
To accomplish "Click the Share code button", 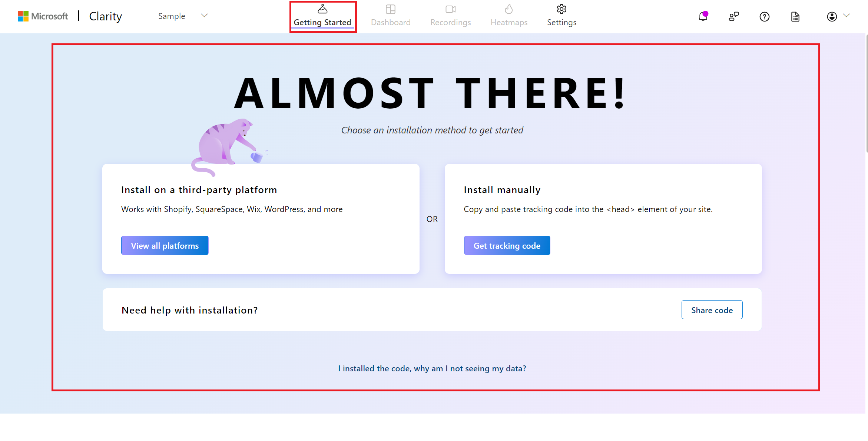I will click(712, 310).
